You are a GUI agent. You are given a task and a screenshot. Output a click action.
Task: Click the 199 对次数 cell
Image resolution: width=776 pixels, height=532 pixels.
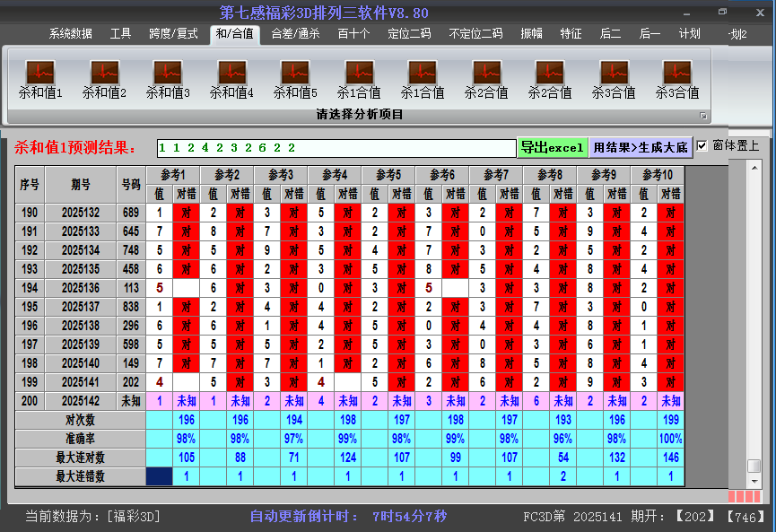tap(671, 420)
